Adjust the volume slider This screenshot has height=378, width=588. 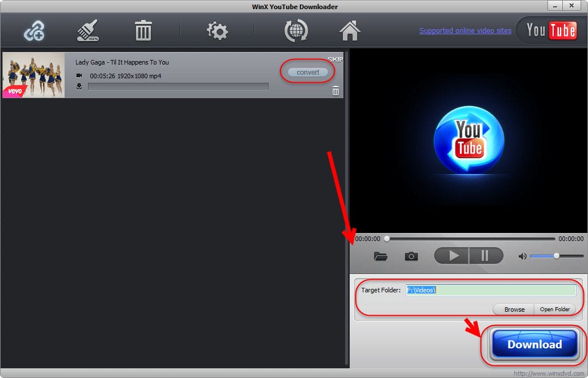click(x=557, y=256)
